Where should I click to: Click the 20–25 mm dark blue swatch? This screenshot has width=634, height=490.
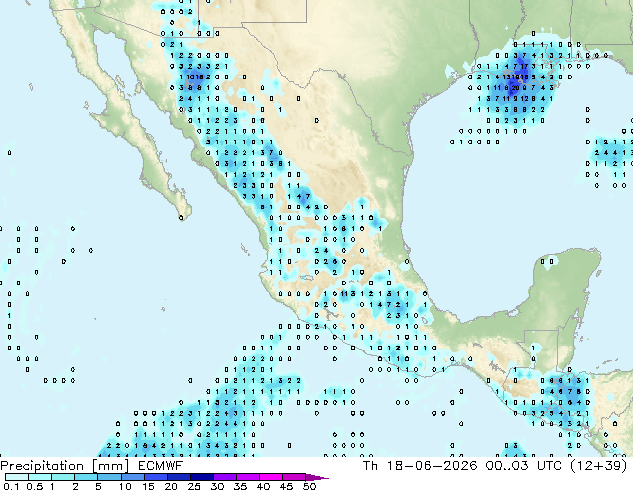[179, 477]
